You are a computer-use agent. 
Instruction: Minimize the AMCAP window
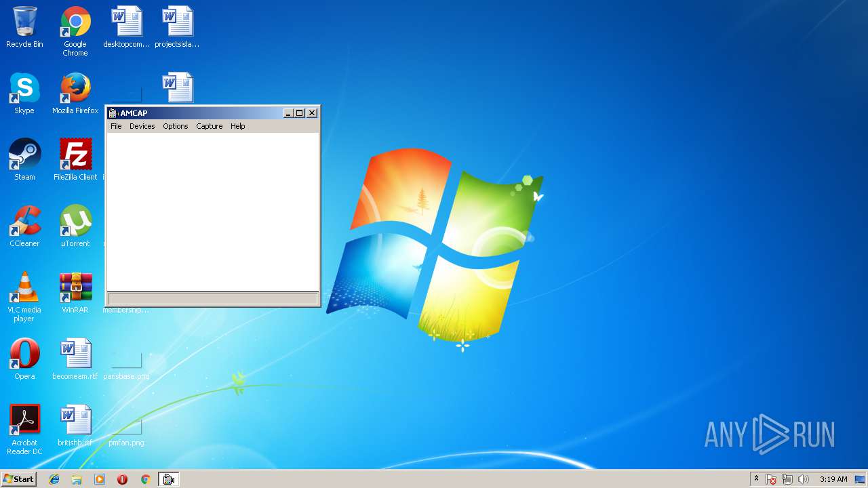[x=288, y=113]
